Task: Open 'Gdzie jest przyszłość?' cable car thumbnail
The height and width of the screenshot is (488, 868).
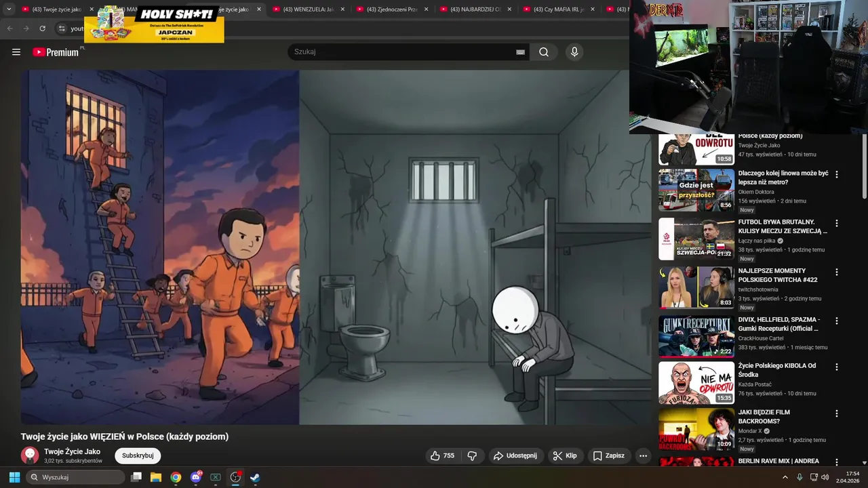Action: point(696,190)
